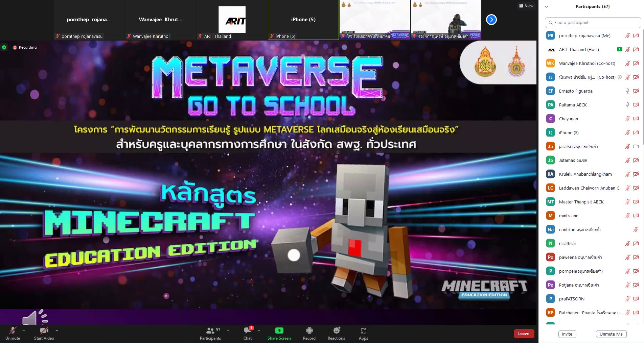Expand the caret next to Participants button
Image resolution: width=644 pixels, height=343 pixels.
tap(228, 330)
